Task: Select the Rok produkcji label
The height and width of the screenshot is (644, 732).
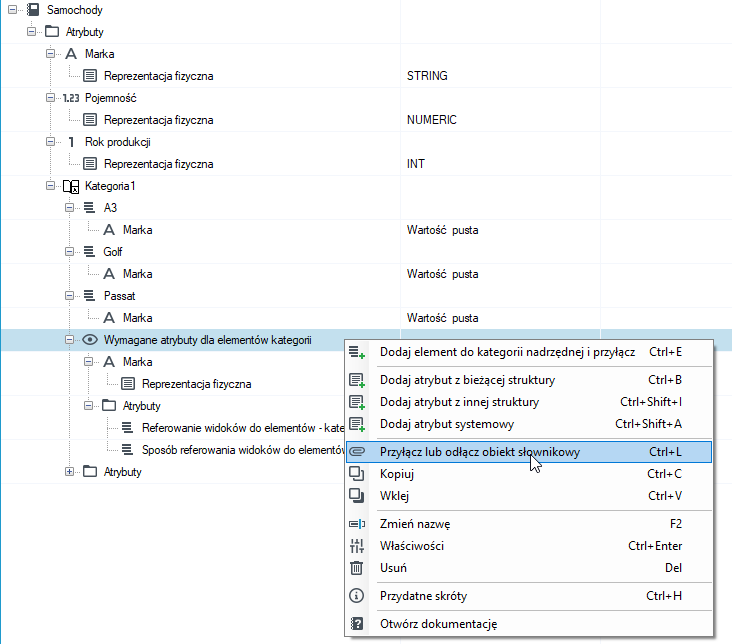Action: click(x=118, y=142)
